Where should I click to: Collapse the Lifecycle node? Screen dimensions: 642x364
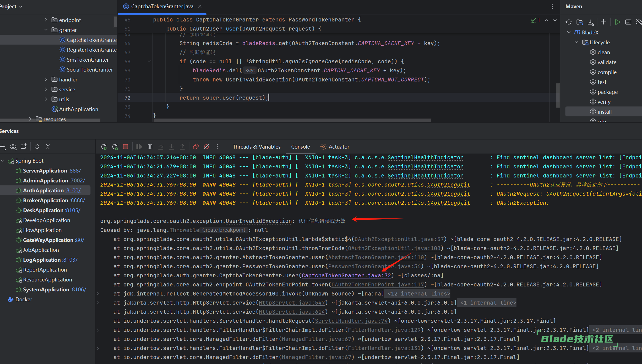click(576, 42)
